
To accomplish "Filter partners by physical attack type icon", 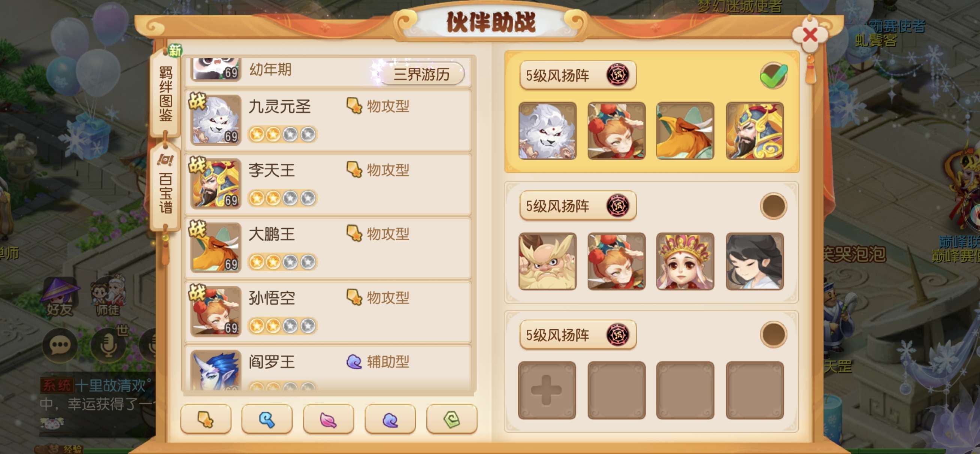I will click(x=206, y=420).
